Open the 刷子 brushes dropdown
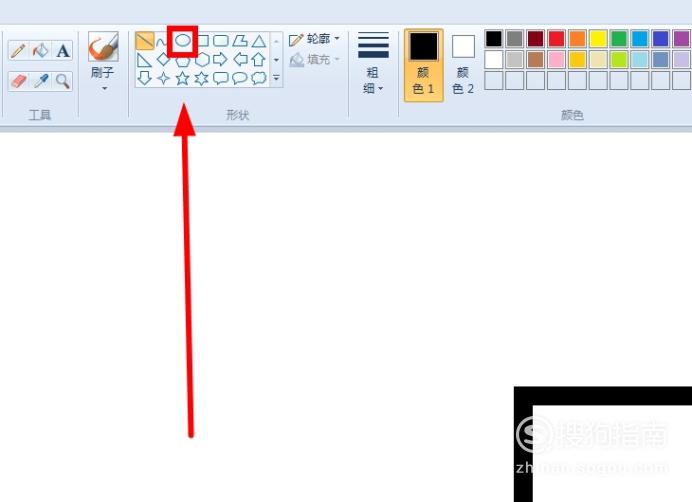Screen dimensions: 692x502 pyautogui.click(x=103, y=63)
